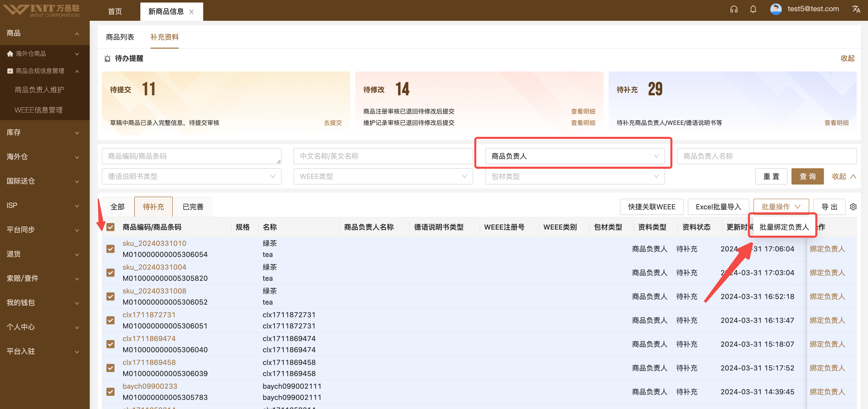
Task: Click the 导出 export button
Action: tap(829, 207)
